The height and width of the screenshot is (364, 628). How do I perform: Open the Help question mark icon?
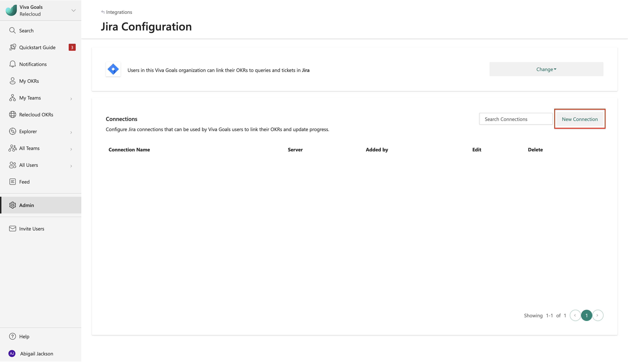coord(12,336)
